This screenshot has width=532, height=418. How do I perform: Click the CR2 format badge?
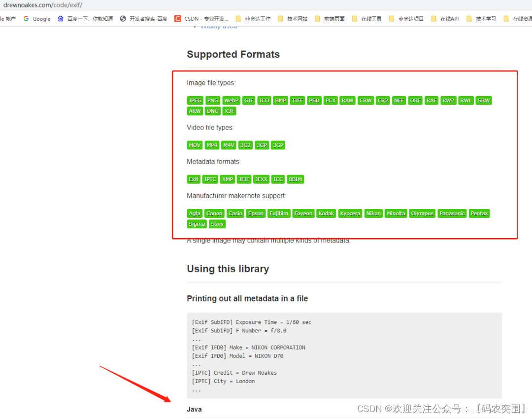tap(383, 101)
